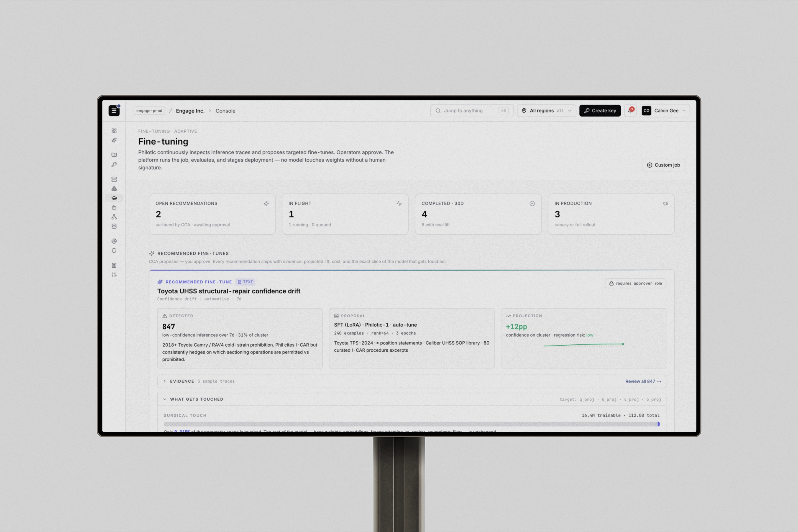Viewport: 798px width, 532px height.
Task: Click the Create key button
Action: pos(600,111)
